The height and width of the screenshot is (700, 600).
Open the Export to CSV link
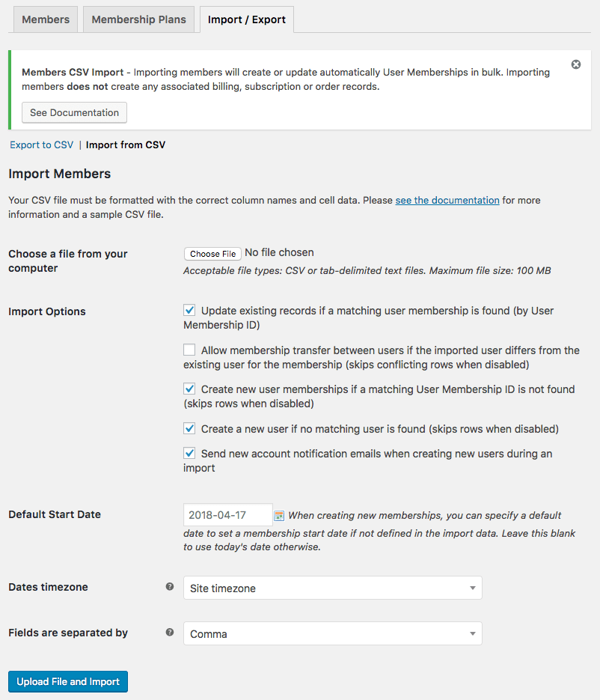click(41, 144)
